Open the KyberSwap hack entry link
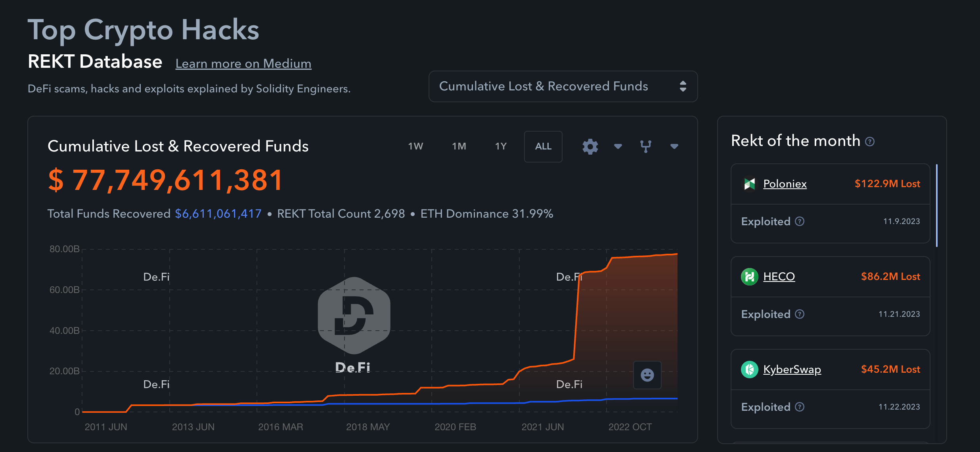The image size is (980, 452). click(792, 369)
